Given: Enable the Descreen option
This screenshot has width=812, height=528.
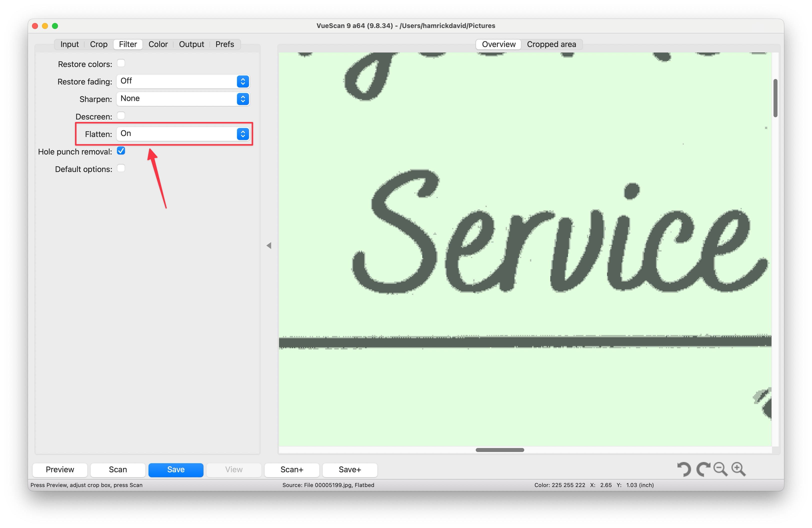Looking at the screenshot, I should tap(121, 116).
